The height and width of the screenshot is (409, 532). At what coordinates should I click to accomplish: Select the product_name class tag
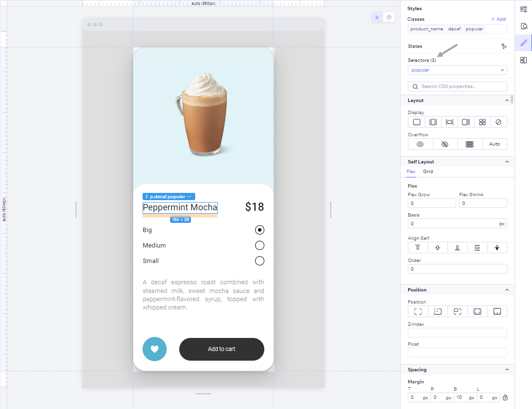coord(427,29)
